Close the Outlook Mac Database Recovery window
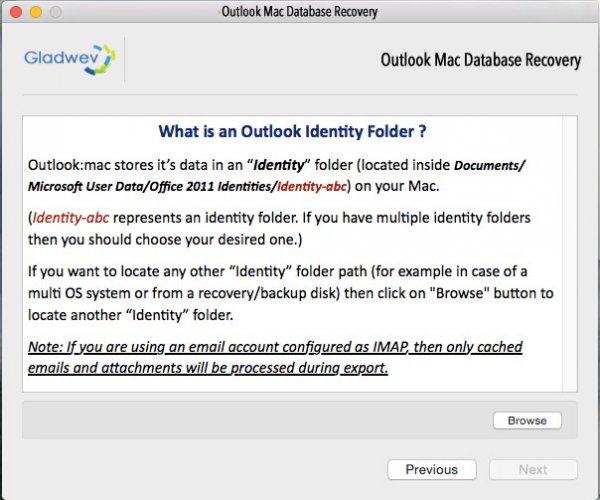Image resolution: width=600 pixels, height=500 pixels. point(16,12)
